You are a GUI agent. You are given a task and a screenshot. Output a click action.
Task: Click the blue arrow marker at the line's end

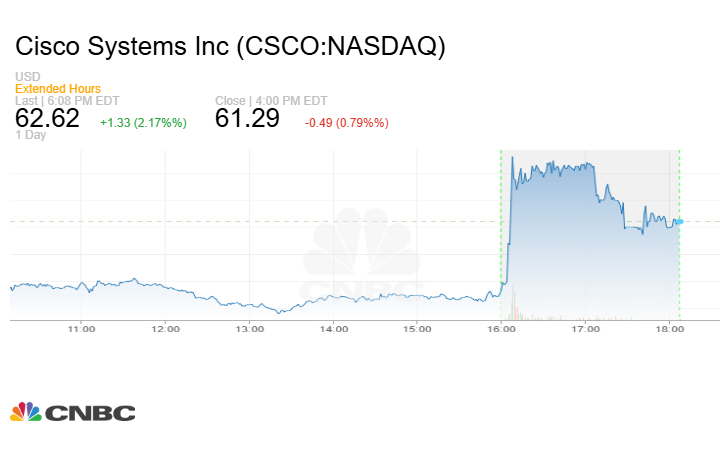coord(679,221)
